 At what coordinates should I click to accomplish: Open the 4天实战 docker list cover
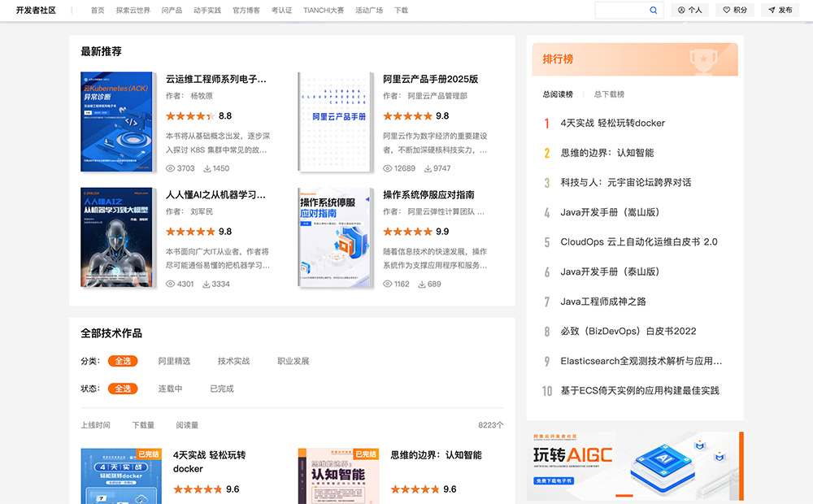pyautogui.click(x=121, y=476)
